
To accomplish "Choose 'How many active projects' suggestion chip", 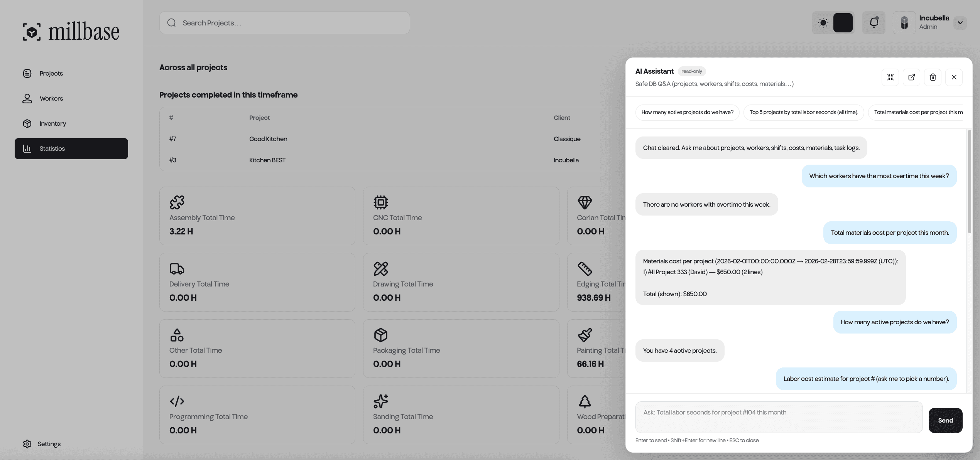I will 687,112.
